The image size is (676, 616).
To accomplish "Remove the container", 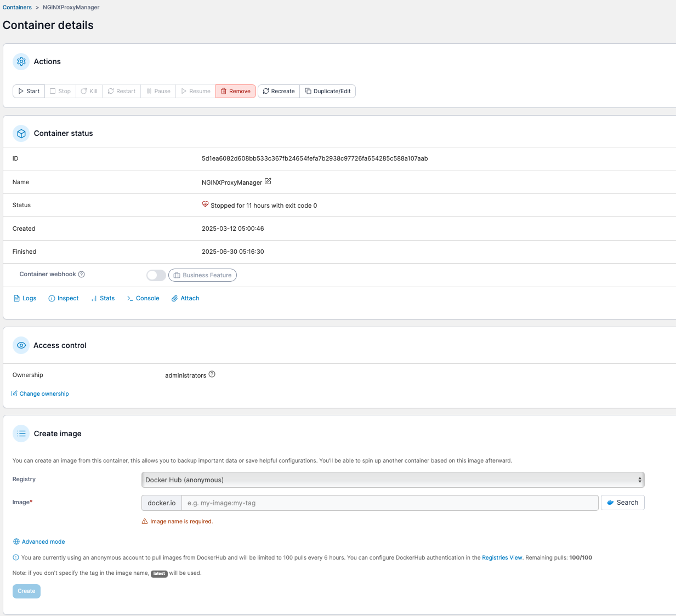I will pyautogui.click(x=236, y=91).
